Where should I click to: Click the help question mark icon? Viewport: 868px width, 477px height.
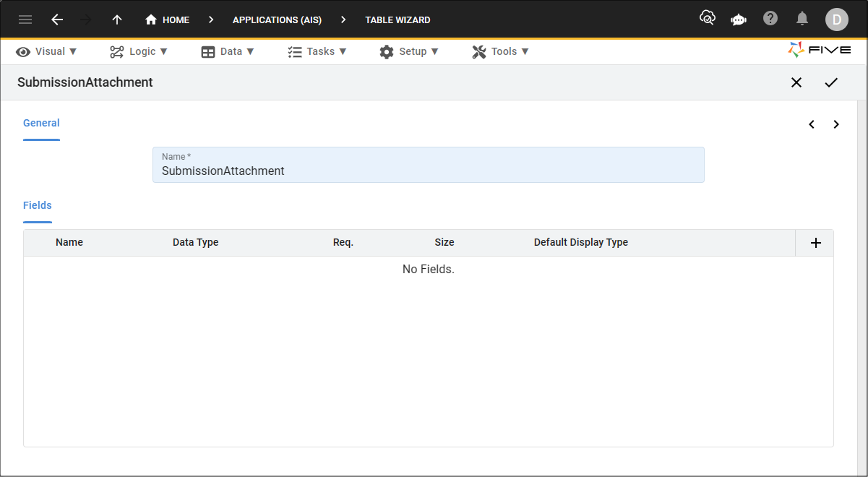pos(770,20)
